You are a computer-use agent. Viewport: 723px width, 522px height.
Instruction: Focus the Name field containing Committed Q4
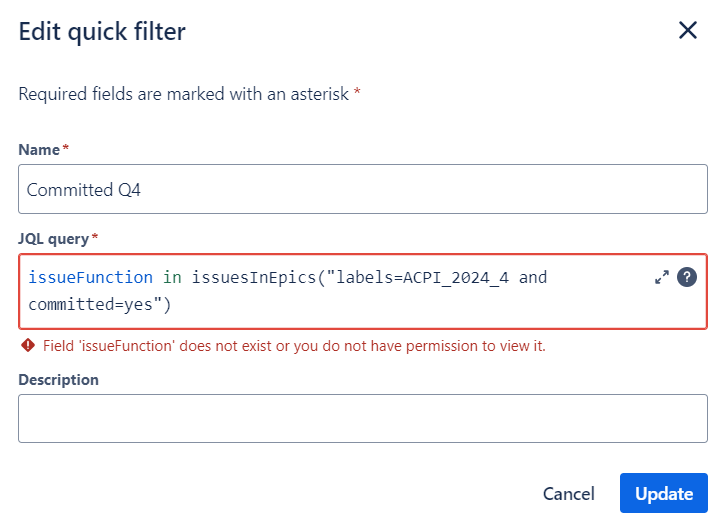(x=363, y=189)
